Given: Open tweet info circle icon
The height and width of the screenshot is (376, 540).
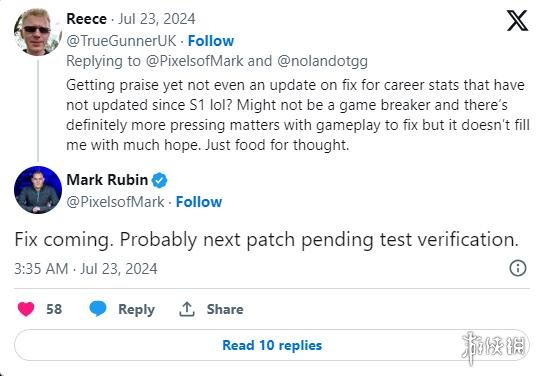Looking at the screenshot, I should [x=518, y=268].
